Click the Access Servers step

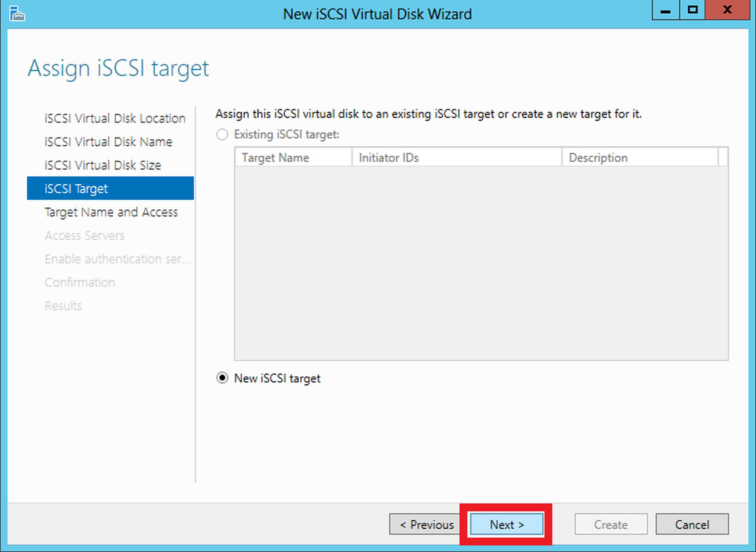tap(84, 236)
